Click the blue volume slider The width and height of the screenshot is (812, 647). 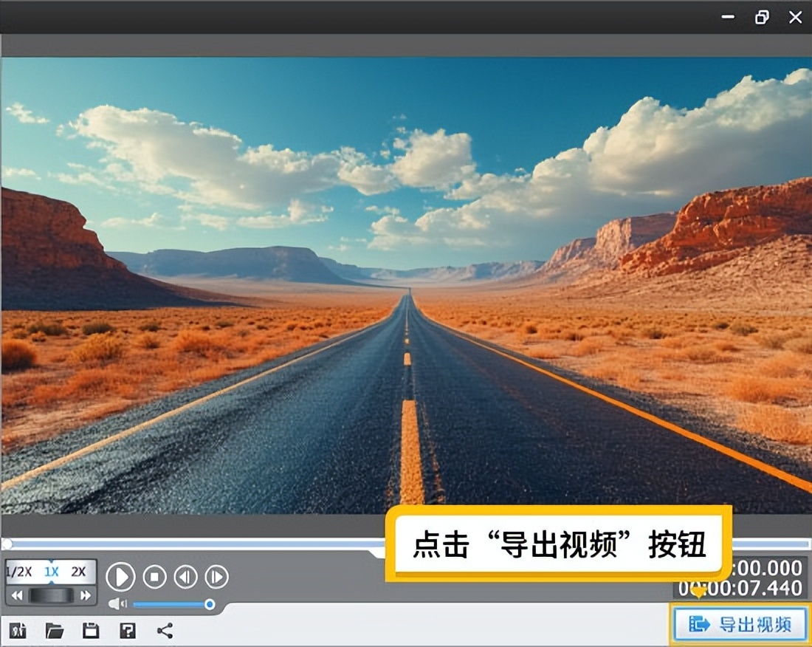pos(171,604)
